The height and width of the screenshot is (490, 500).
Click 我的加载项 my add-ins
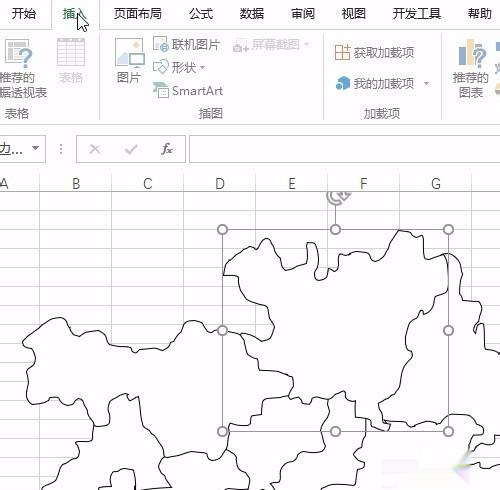click(375, 83)
